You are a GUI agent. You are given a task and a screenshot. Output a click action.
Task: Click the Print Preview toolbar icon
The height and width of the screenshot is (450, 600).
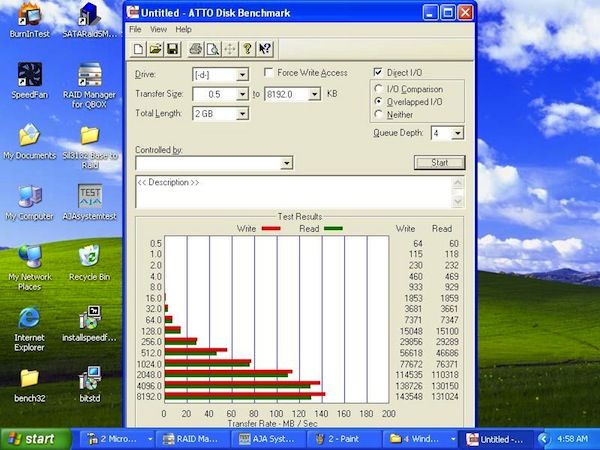pyautogui.click(x=213, y=49)
